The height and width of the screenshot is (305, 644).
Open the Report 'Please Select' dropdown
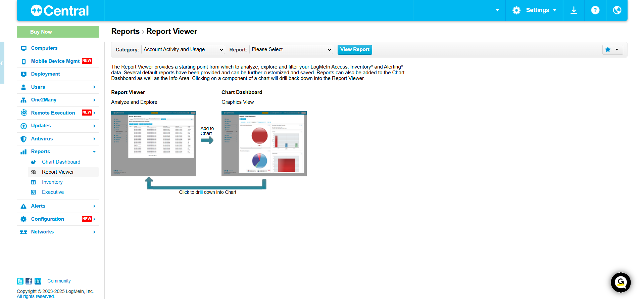pos(291,49)
